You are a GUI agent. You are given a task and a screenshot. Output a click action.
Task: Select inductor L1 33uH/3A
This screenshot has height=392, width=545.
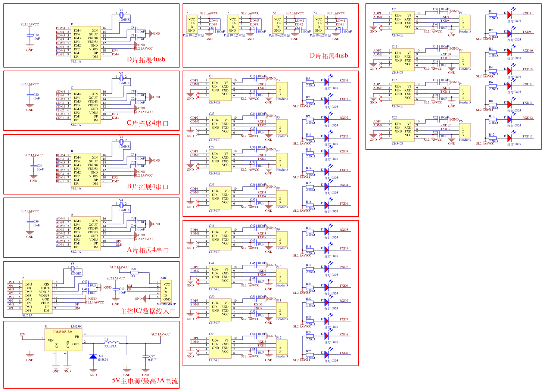(x=112, y=343)
